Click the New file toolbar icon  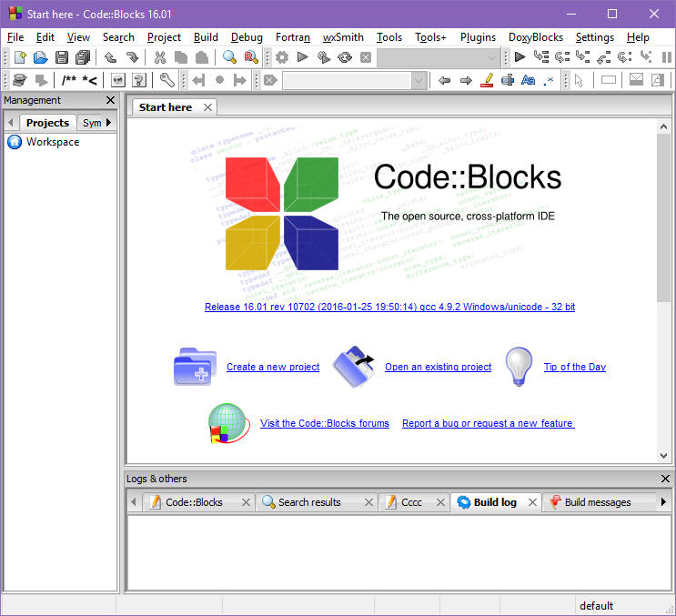(18, 57)
